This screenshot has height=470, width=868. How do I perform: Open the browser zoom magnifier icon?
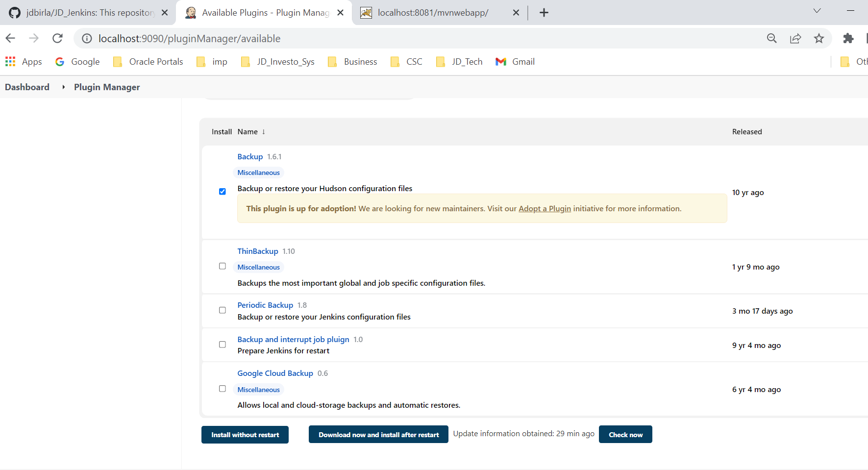pos(772,38)
